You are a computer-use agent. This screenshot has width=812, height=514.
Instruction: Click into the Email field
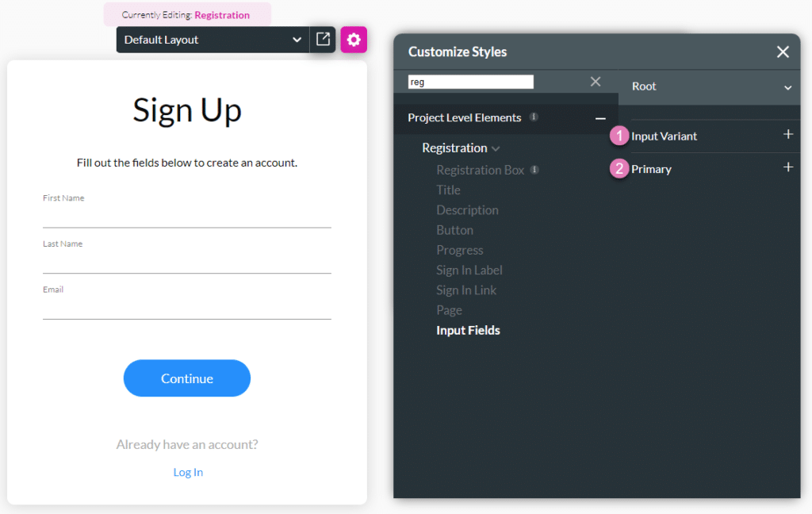[x=187, y=308]
